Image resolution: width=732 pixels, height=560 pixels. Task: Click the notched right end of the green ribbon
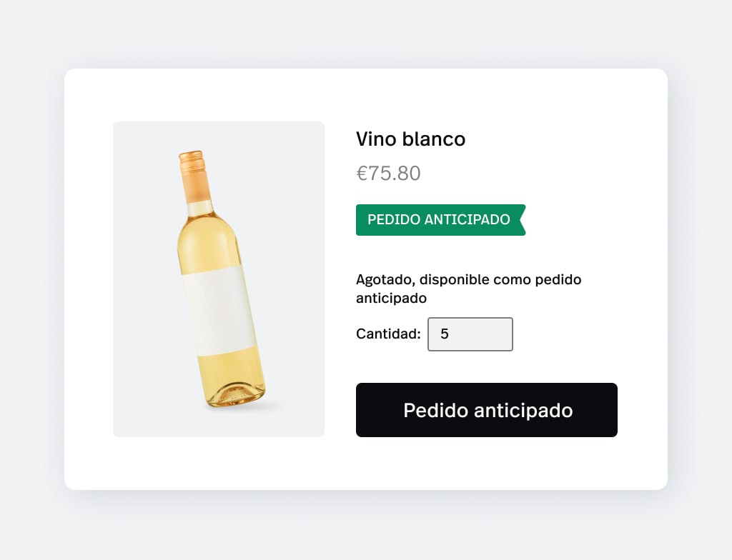pyautogui.click(x=522, y=220)
